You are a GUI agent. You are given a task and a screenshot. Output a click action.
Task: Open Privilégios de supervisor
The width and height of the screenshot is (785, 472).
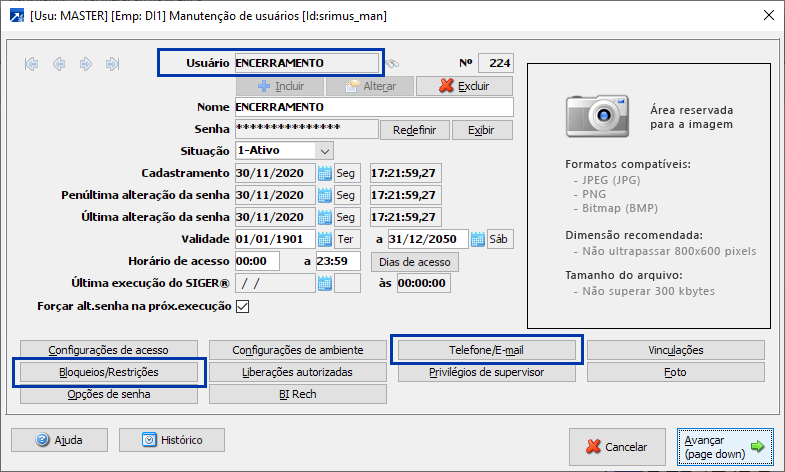[x=487, y=372]
